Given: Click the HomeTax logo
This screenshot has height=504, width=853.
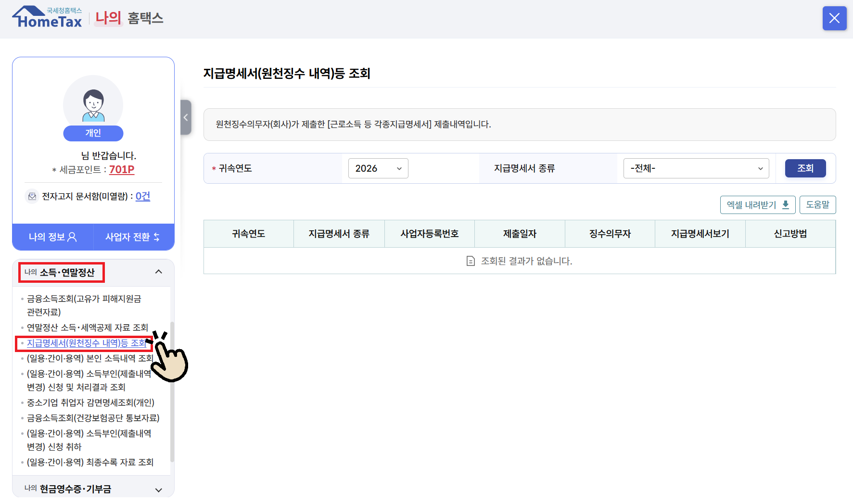Looking at the screenshot, I should [47, 17].
